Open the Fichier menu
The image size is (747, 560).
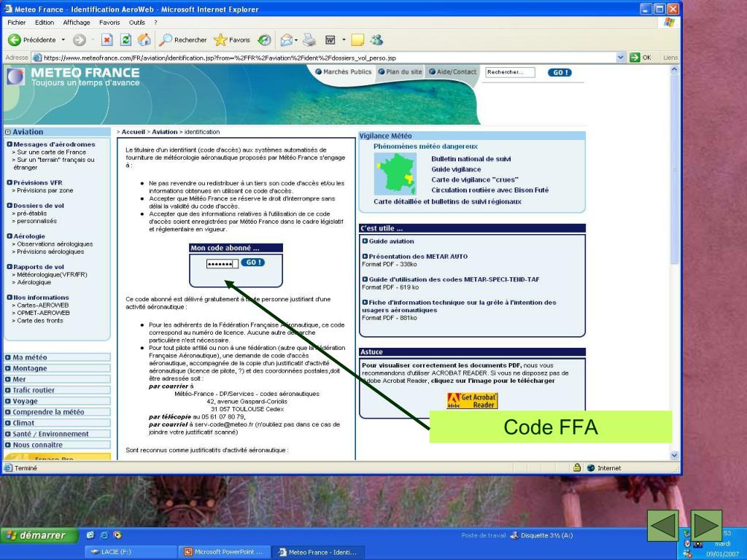coord(17,23)
